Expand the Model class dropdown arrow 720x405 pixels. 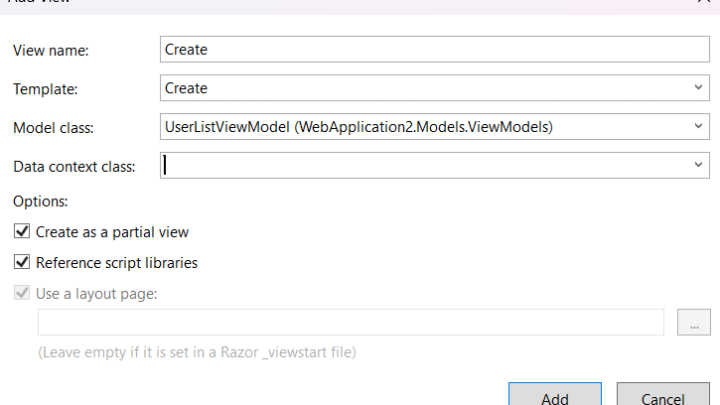tap(698, 126)
